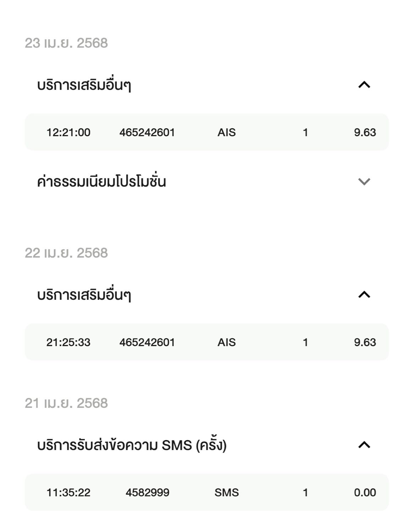Screen dimensions: 414x532
Task: Tap บริการเสริมอื่นๆ heading under 23 เม.ย.
Action: pos(84,85)
